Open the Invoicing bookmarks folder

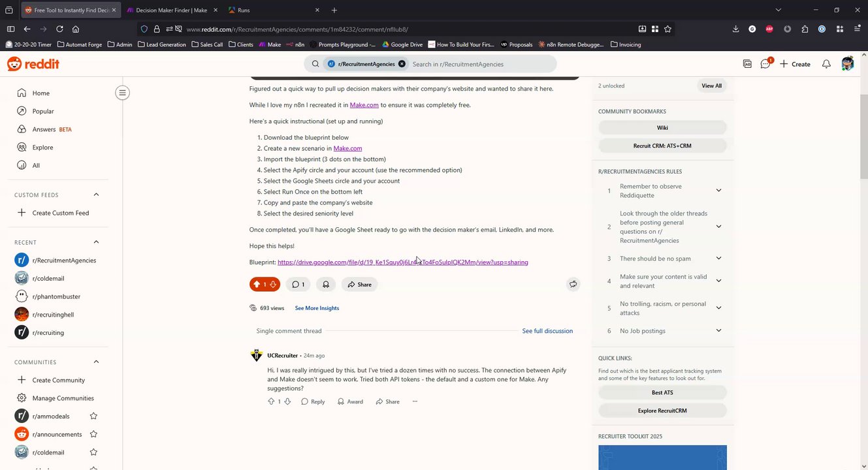(626, 44)
